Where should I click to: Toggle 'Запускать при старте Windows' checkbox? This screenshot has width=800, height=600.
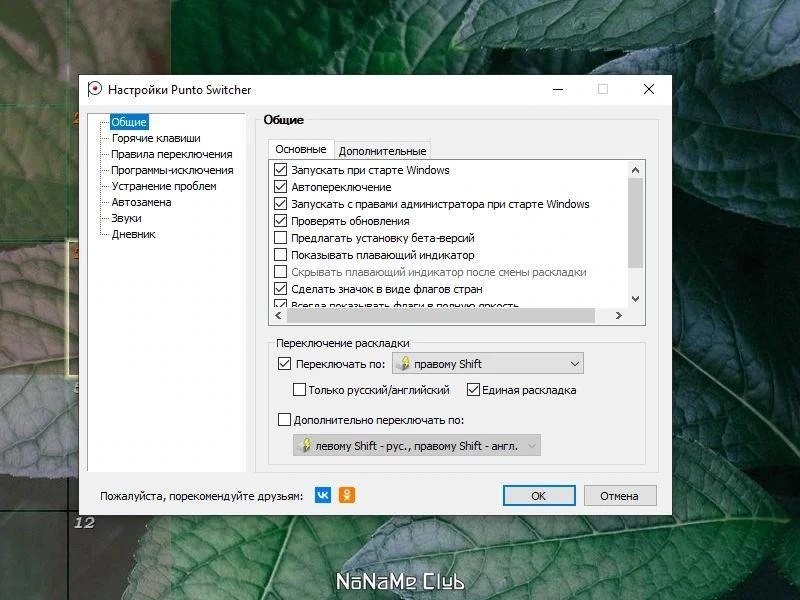click(x=281, y=170)
